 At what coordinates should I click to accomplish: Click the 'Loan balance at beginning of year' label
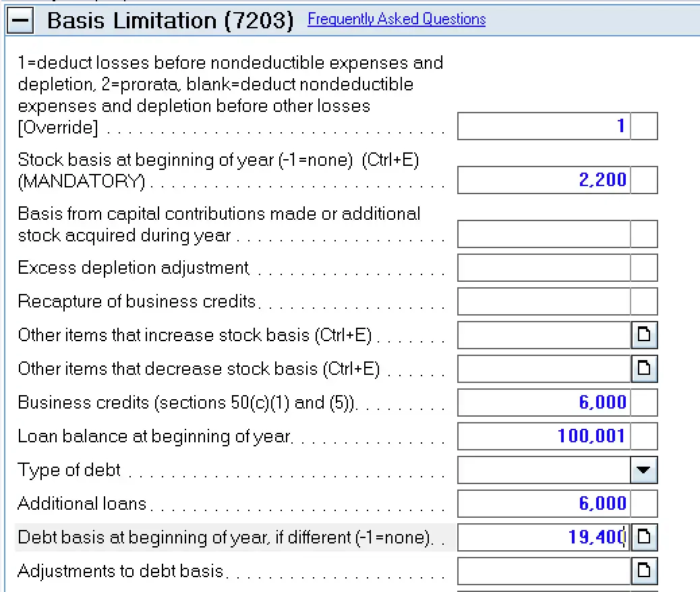[155, 436]
